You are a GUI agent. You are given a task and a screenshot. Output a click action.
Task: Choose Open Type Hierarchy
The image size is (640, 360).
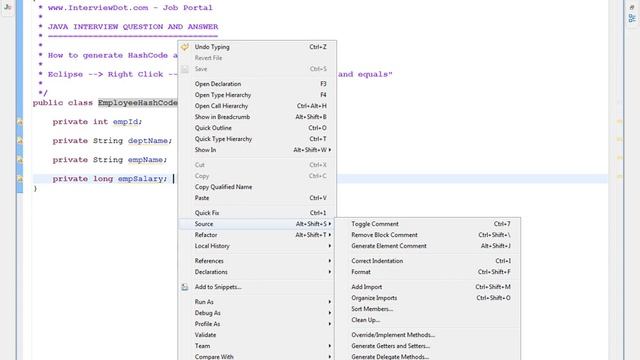257,95
